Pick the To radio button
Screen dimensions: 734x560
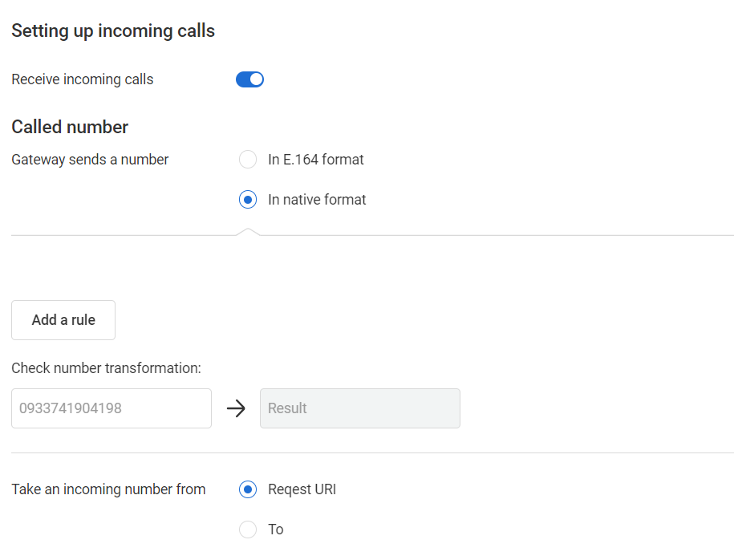click(248, 530)
